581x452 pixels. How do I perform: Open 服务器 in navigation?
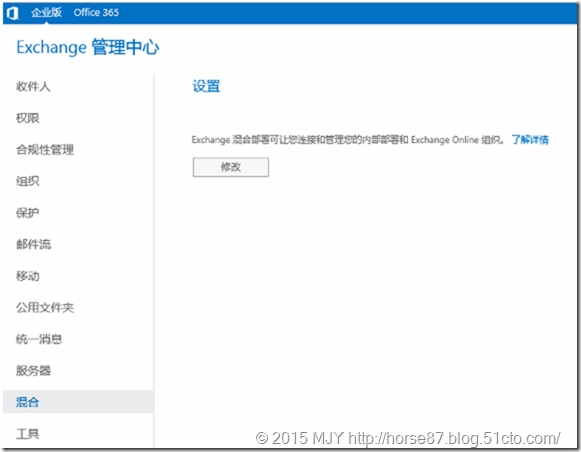(x=33, y=370)
